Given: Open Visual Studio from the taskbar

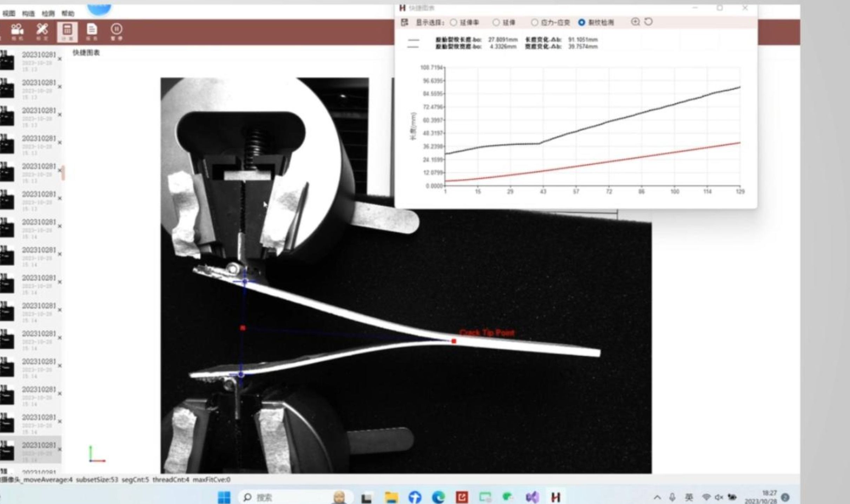Looking at the screenshot, I should tap(532, 497).
